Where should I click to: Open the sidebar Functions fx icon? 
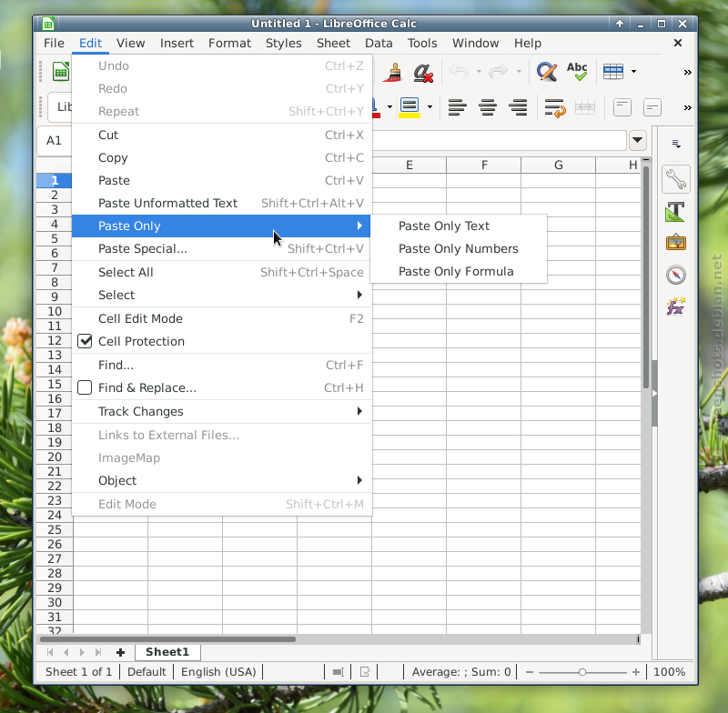coord(675,306)
